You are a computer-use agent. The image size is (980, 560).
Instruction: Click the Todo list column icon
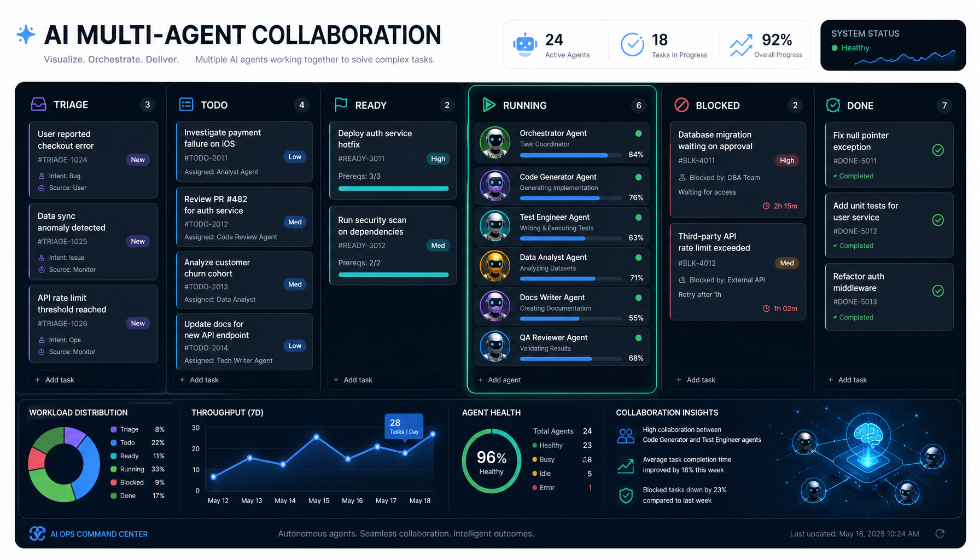click(186, 104)
